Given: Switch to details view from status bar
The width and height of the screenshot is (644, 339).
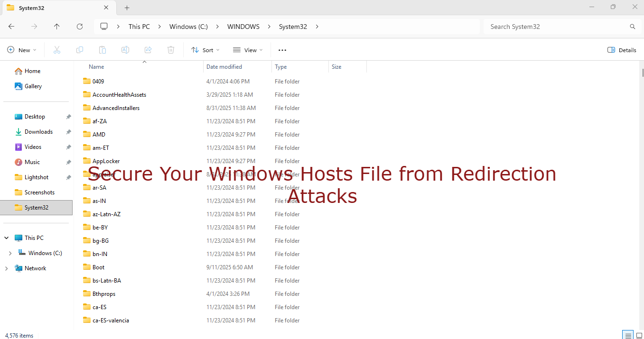Looking at the screenshot, I should tap(627, 335).
